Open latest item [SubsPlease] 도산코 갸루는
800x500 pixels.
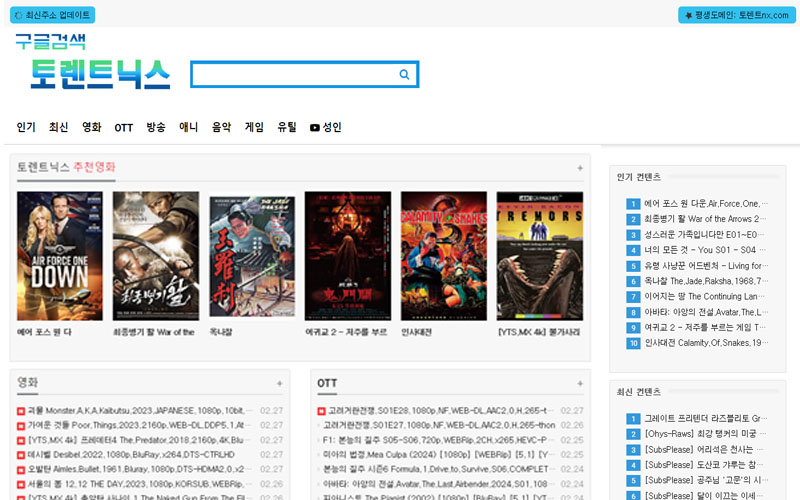(704, 465)
